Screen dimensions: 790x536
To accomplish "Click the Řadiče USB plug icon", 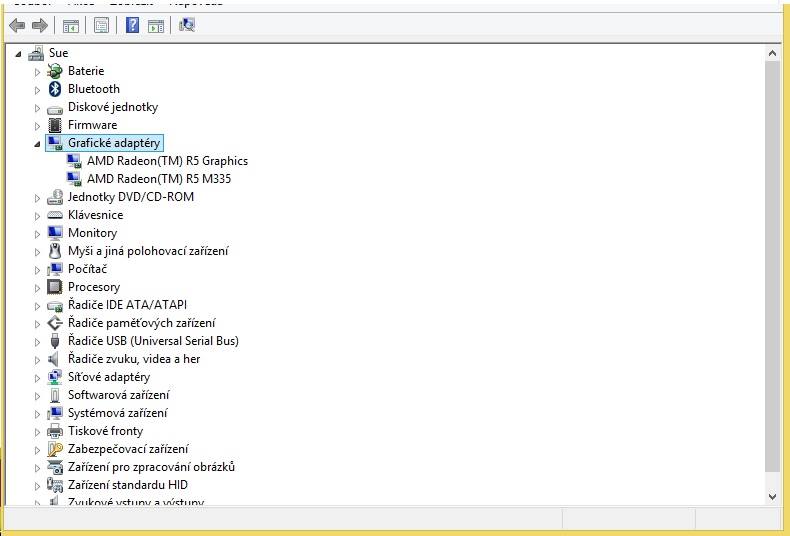I will [x=54, y=341].
